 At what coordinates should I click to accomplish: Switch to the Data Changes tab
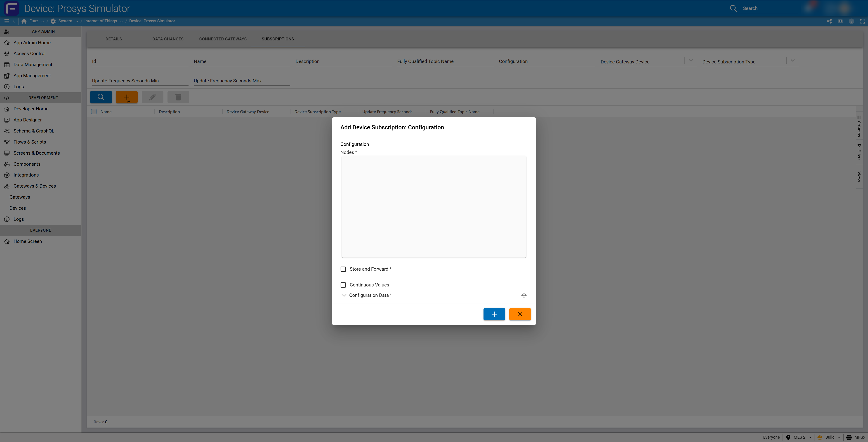pyautogui.click(x=168, y=39)
